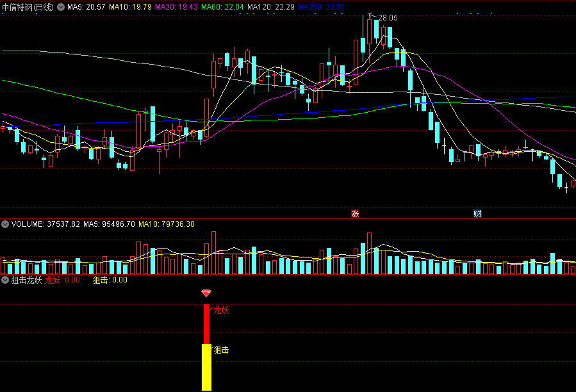Click the MA20: 19.43 label
The height and width of the screenshot is (392, 576).
pyautogui.click(x=176, y=7)
